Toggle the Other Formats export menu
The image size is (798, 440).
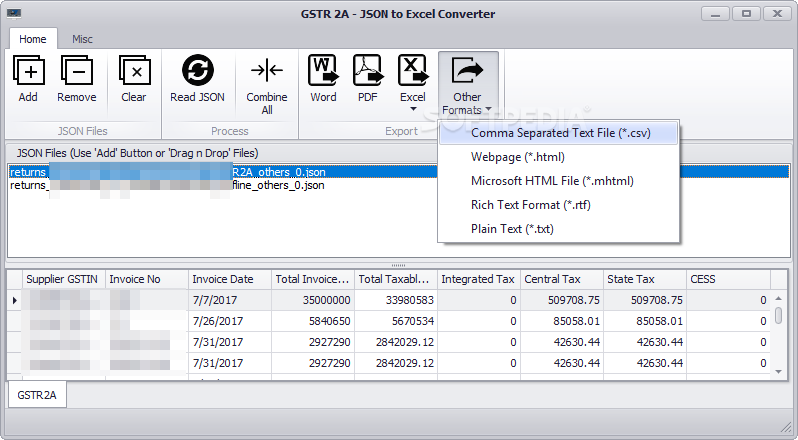click(468, 84)
